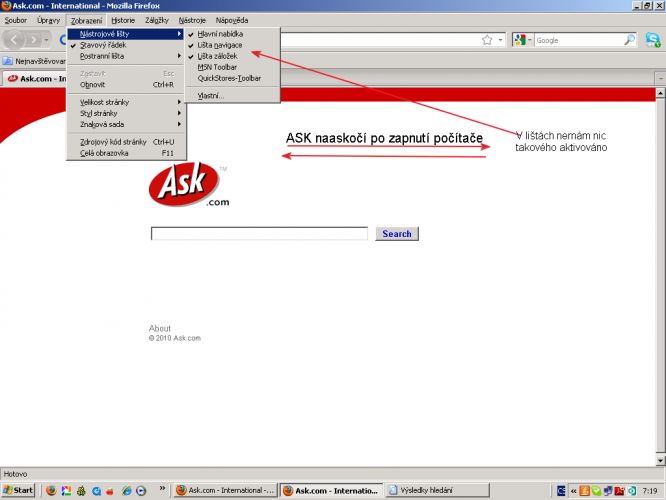Viewport: 666px width, 500px height.
Task: Expand hidden quick launch items chevron
Action: tap(162, 489)
